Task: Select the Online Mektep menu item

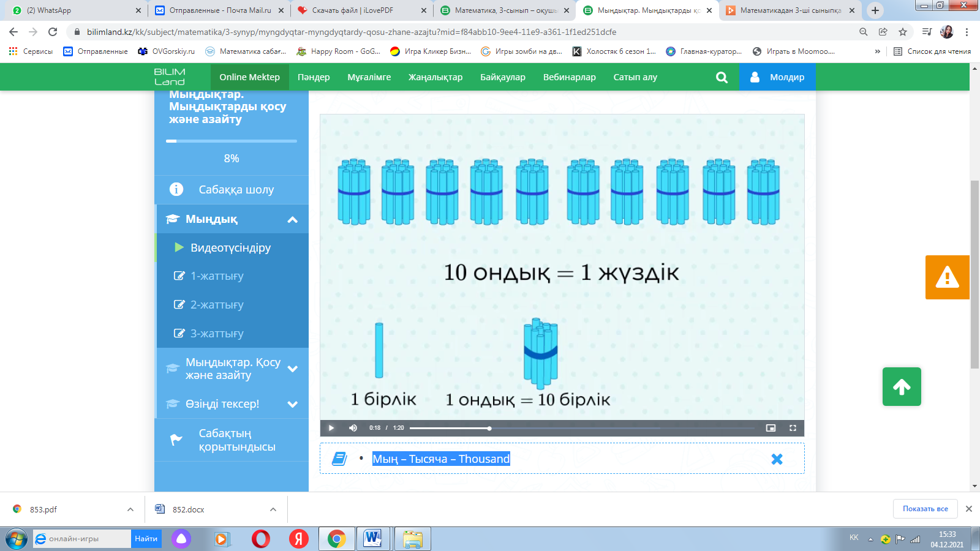Action: (x=250, y=77)
